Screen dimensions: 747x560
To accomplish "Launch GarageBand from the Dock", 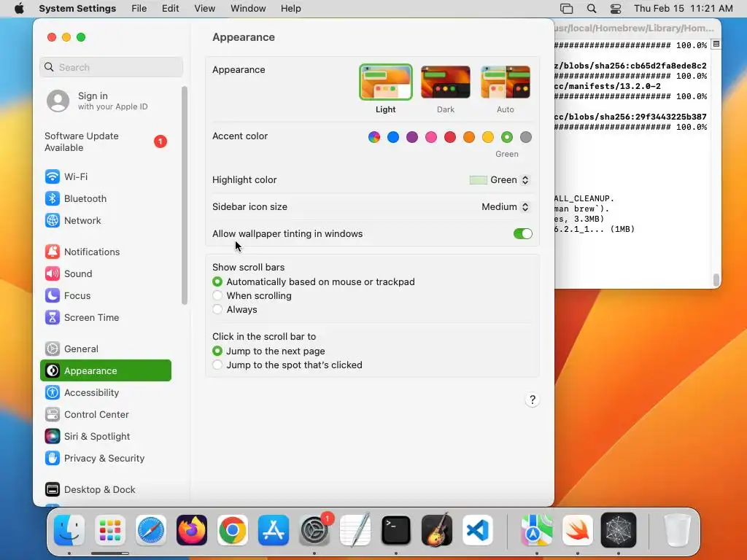I will (437, 531).
